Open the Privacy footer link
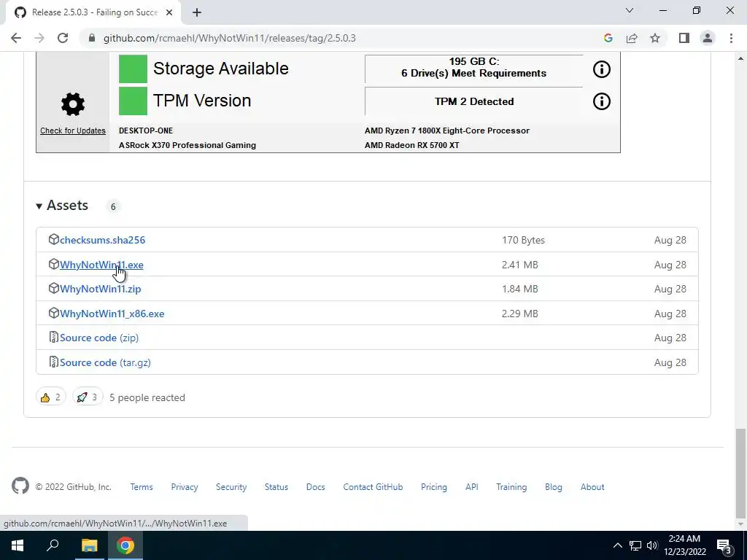 coord(185,487)
